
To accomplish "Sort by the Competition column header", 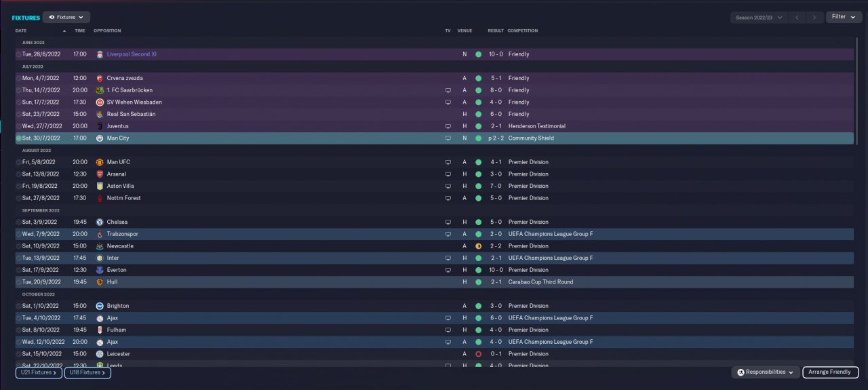I will [x=522, y=31].
